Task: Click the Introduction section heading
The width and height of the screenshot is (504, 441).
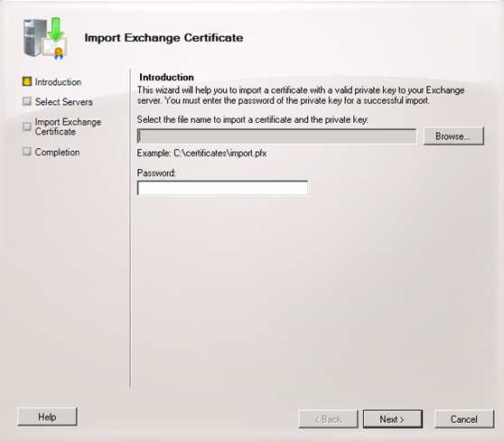Action: coord(166,77)
